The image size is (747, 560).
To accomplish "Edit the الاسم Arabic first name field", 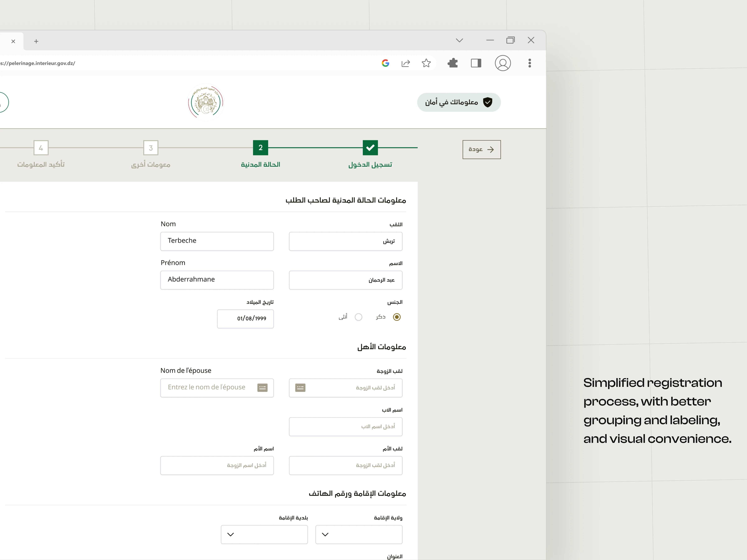I will [345, 280].
